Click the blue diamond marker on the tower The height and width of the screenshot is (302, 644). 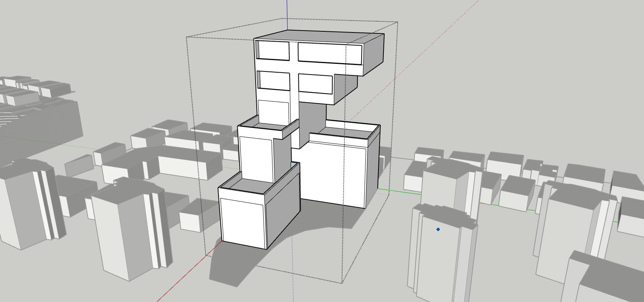438,229
